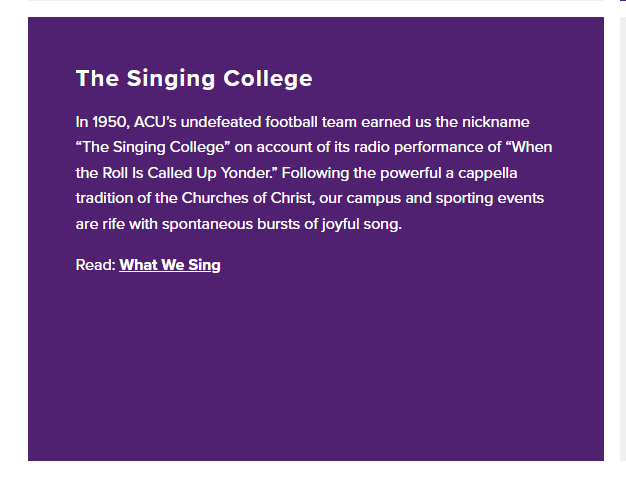The width and height of the screenshot is (626, 479).
Task: Click the word Singing in the heading
Action: click(x=171, y=79)
